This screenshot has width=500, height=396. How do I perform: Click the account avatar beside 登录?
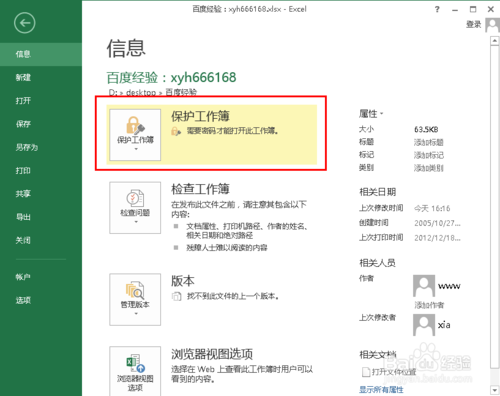pyautogui.click(x=492, y=25)
